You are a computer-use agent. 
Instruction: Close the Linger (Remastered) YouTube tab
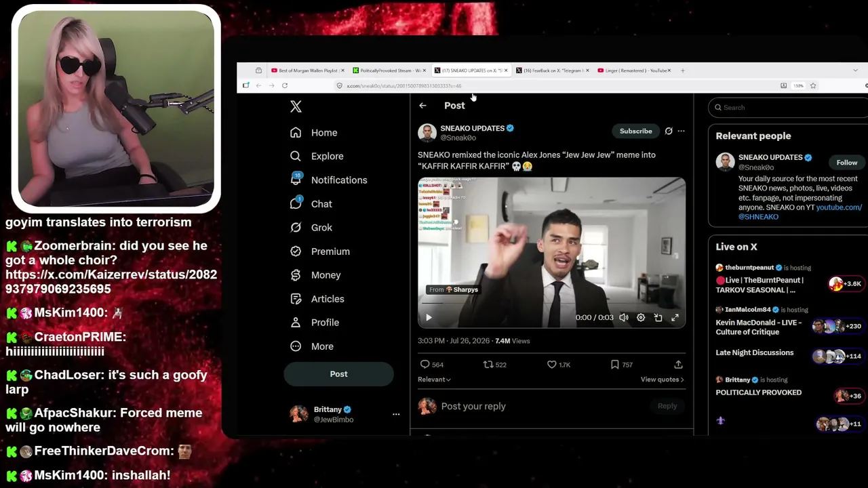click(669, 70)
